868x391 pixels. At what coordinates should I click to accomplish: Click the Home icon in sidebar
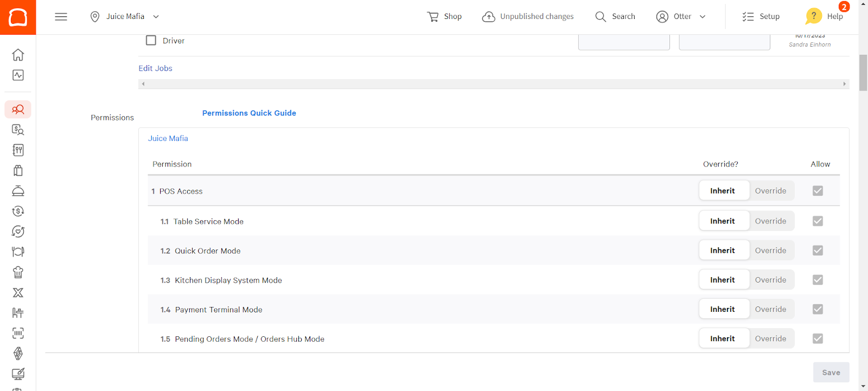pos(18,55)
